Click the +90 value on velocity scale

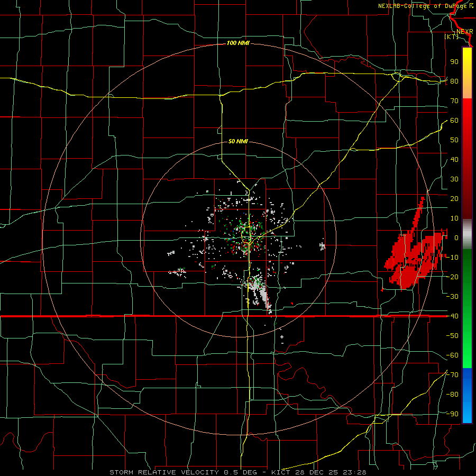454,62
